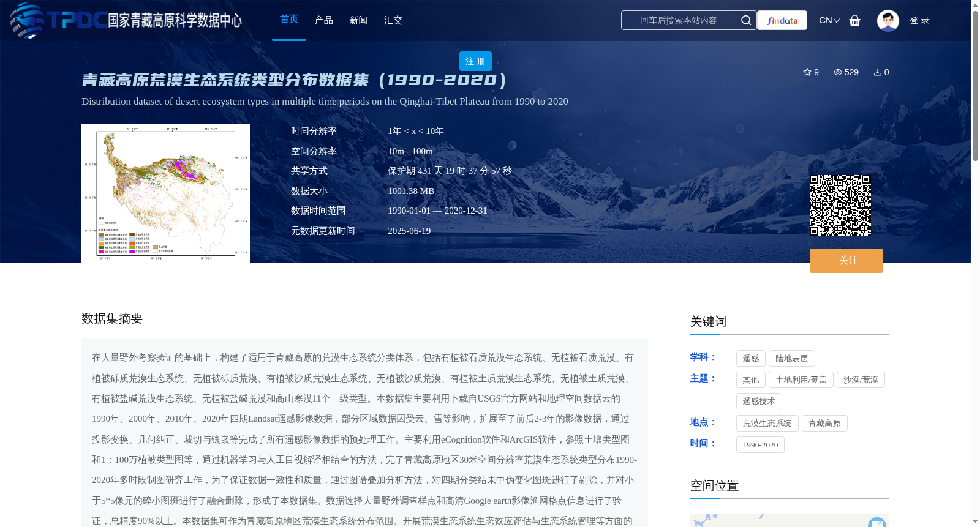Focus the site search input field
Screen dimensions: 980x527
point(680,20)
